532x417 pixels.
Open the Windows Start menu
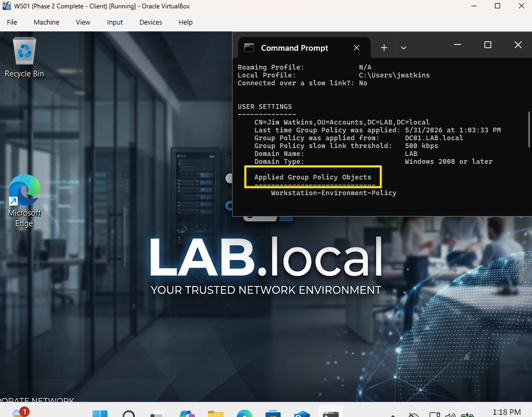100,413
